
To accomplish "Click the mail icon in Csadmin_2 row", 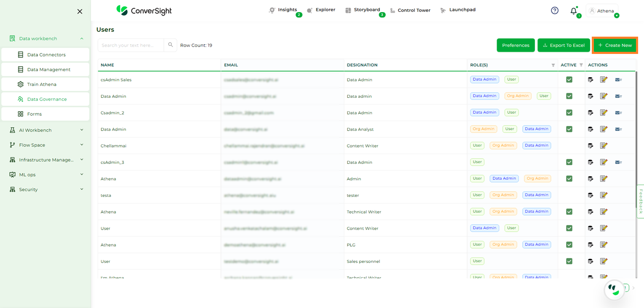I will (x=618, y=113).
